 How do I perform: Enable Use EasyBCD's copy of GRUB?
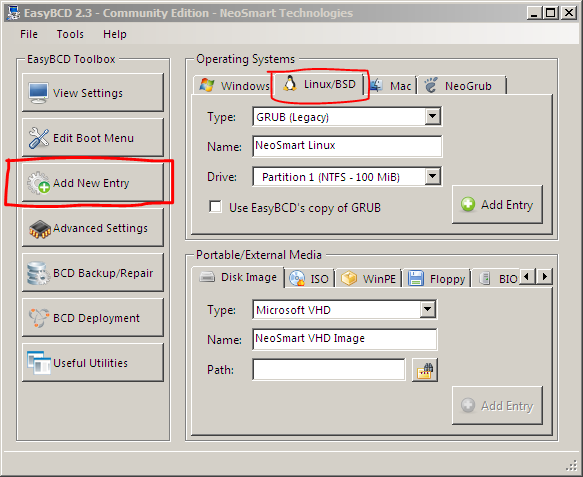click(x=215, y=207)
